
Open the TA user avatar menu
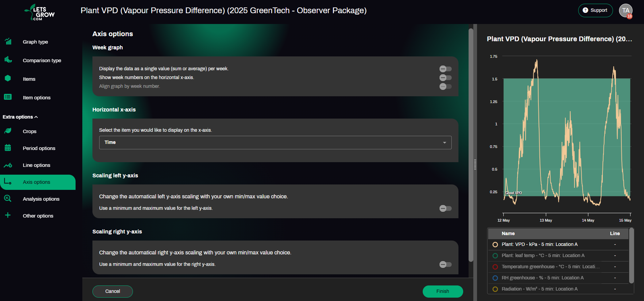pos(626,10)
